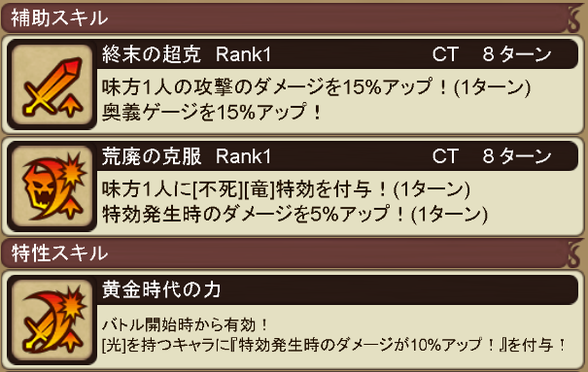Click the 奥義ゲージを15%アップ description line
588x372 pixels.
[212, 112]
